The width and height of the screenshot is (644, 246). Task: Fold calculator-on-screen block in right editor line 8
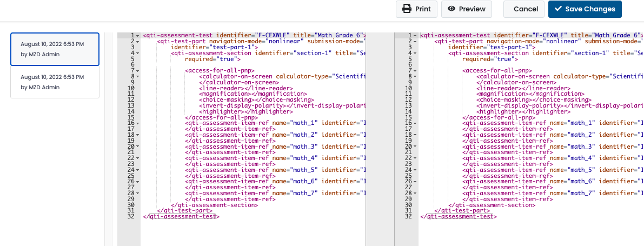[415, 76]
